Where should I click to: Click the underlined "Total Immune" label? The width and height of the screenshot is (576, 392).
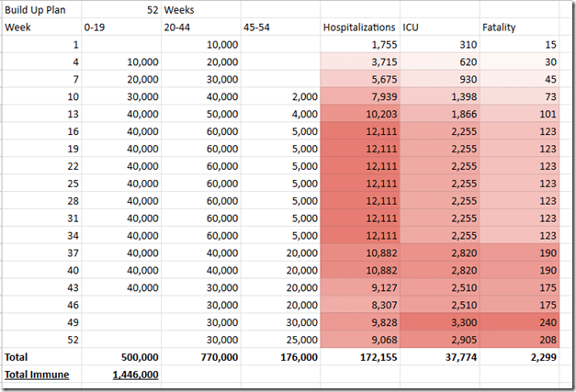37,374
